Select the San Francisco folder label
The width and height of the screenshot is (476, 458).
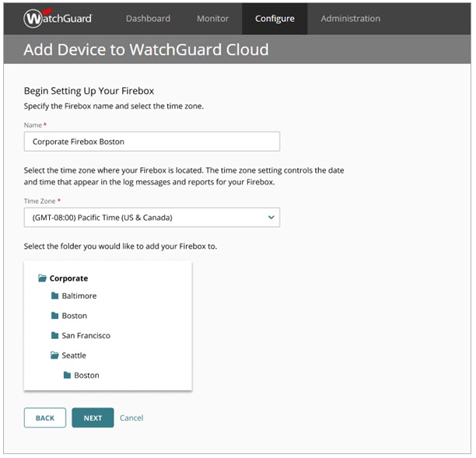[x=86, y=336]
